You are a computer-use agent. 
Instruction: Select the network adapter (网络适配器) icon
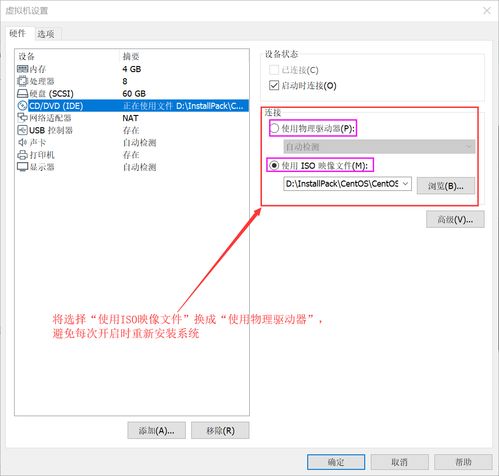(22, 118)
